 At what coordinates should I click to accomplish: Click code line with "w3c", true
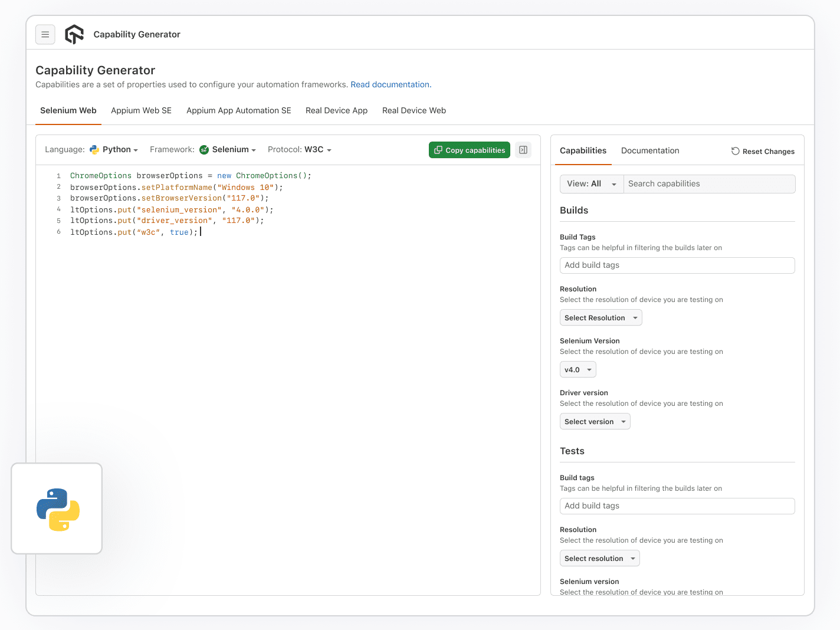coord(134,232)
